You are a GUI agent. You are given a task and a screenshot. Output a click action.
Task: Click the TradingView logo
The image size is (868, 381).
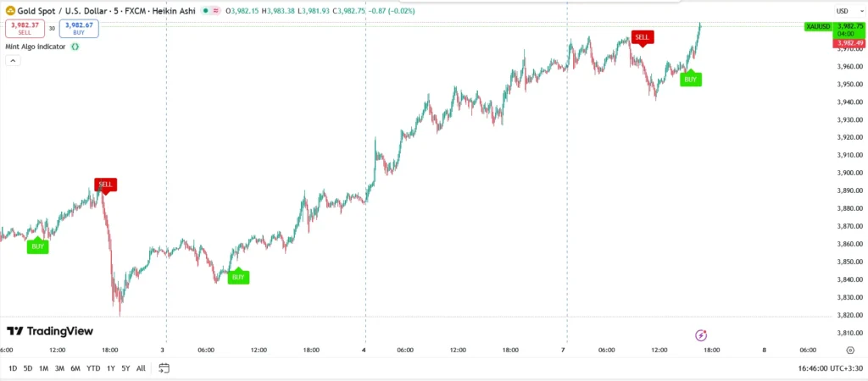point(50,331)
